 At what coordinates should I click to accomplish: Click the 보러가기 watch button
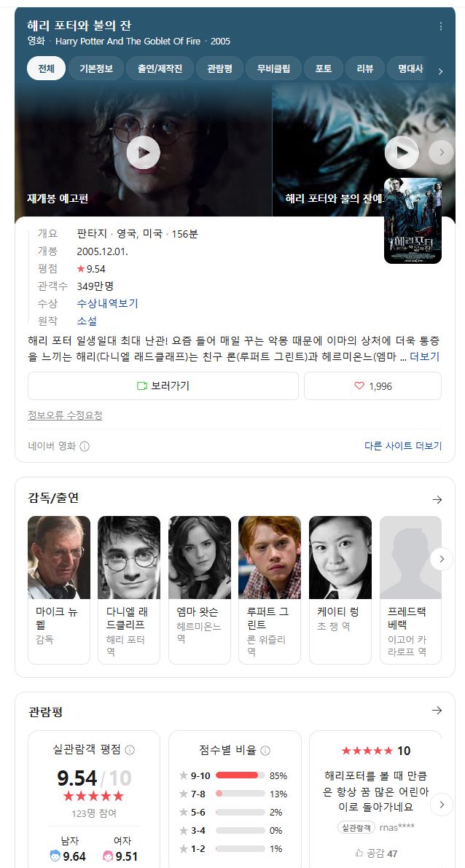point(163,386)
